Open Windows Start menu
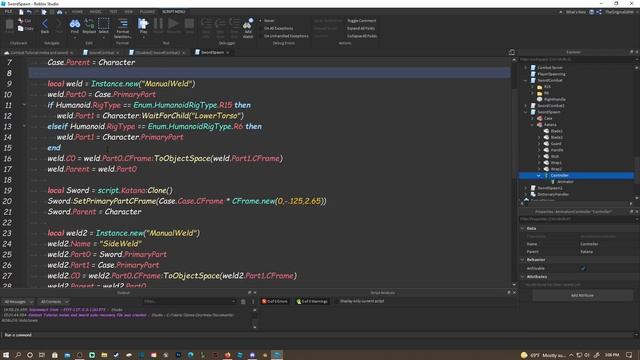The width and height of the screenshot is (640, 360). tap(6, 355)
